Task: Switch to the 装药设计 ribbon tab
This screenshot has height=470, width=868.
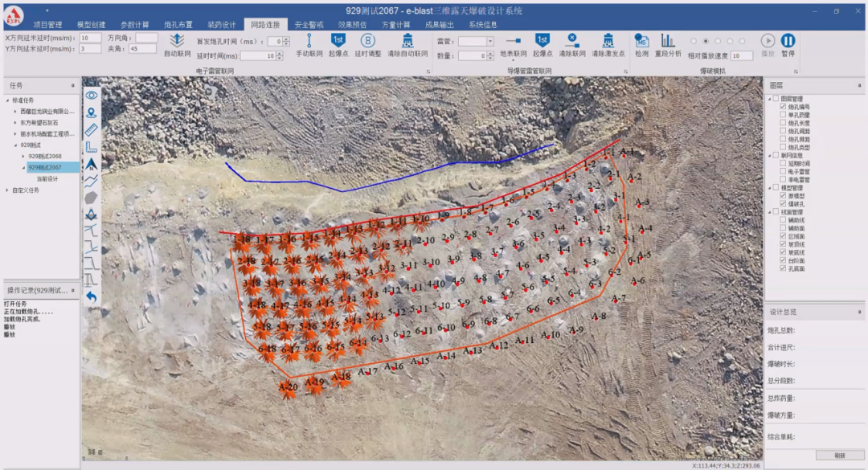Action: click(x=221, y=25)
